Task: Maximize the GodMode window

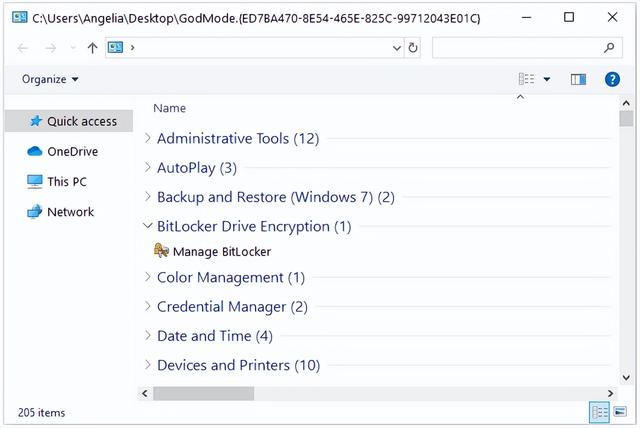Action: click(569, 17)
